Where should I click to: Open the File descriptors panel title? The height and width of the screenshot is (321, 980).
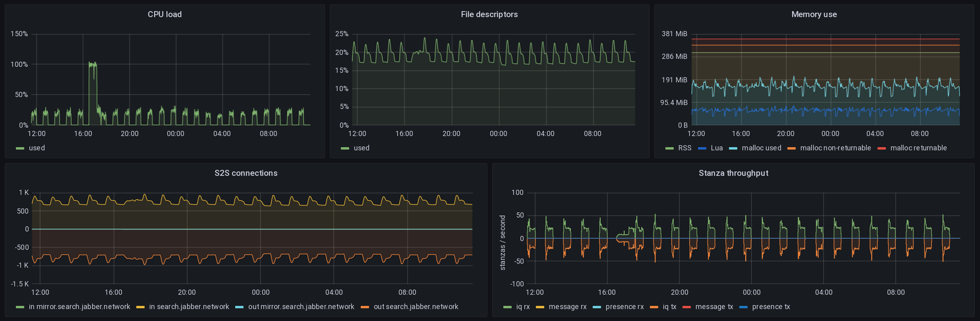click(489, 14)
